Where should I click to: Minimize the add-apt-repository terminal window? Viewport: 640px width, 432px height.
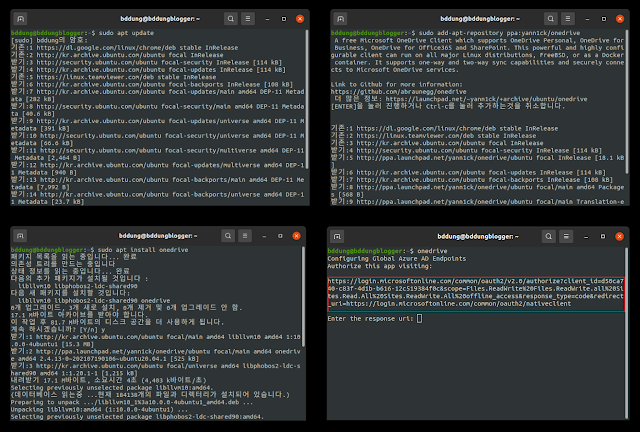587,19
